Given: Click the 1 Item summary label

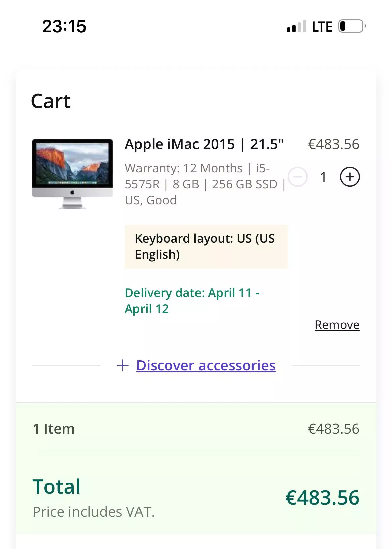Looking at the screenshot, I should click(54, 429).
